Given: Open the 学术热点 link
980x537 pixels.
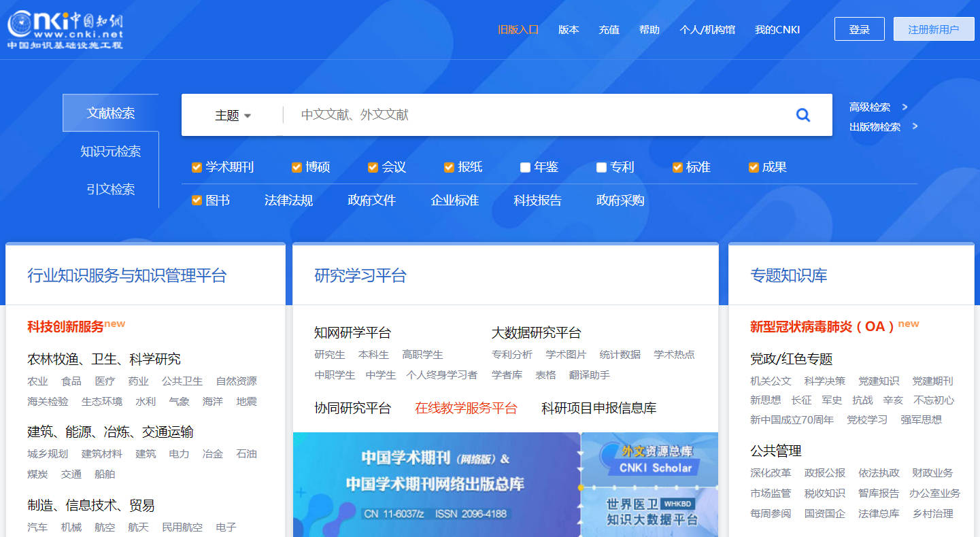Looking at the screenshot, I should click(674, 355).
